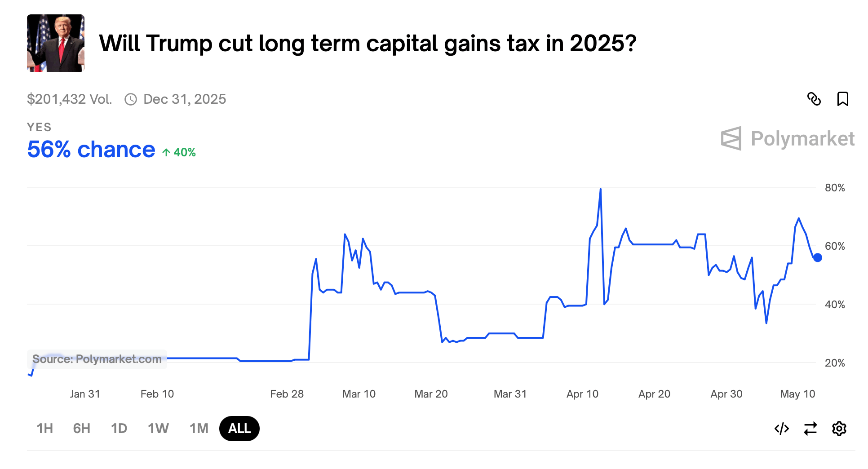Select the 1H time range
868x469 pixels.
(x=44, y=429)
